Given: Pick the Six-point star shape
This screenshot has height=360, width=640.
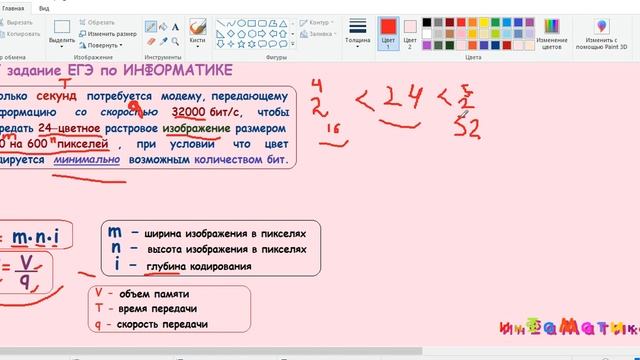Looking at the screenshot, I should click(x=252, y=44).
